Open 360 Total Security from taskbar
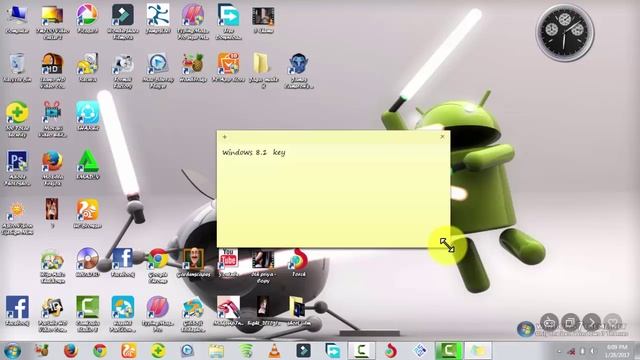640x360 pixels. click(158, 351)
